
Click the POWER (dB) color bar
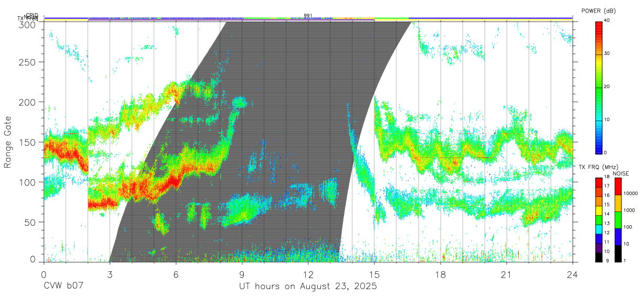(598, 87)
